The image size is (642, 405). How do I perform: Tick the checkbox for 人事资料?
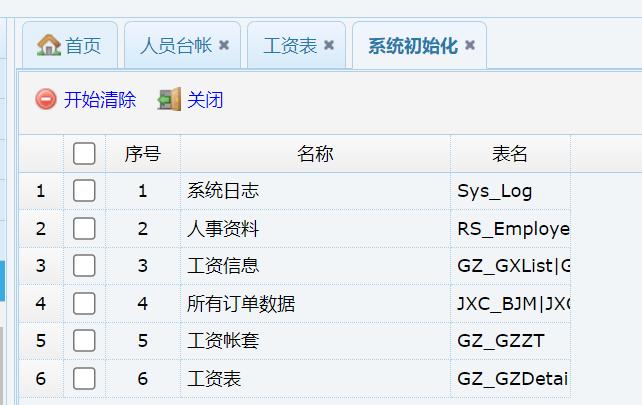point(84,229)
